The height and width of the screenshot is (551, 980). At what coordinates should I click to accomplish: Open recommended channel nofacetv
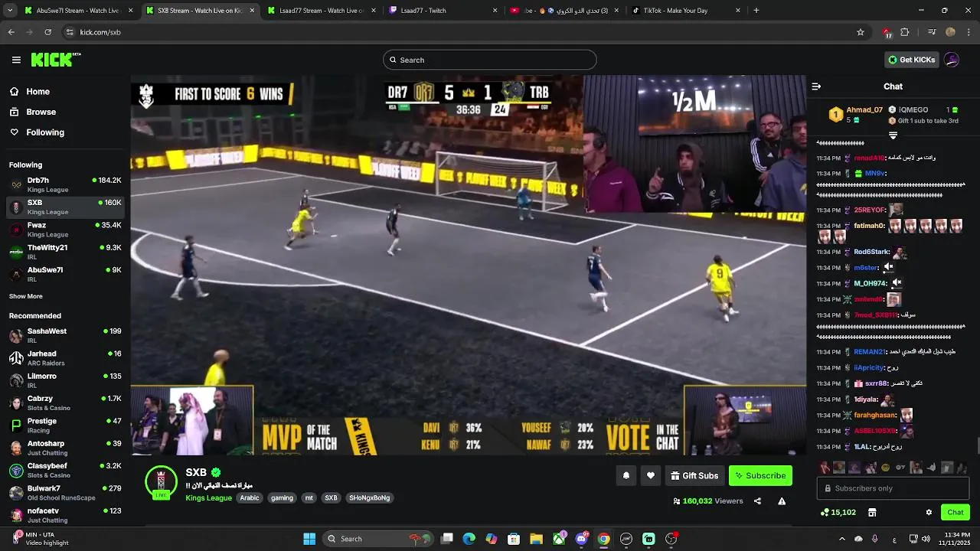pyautogui.click(x=65, y=515)
